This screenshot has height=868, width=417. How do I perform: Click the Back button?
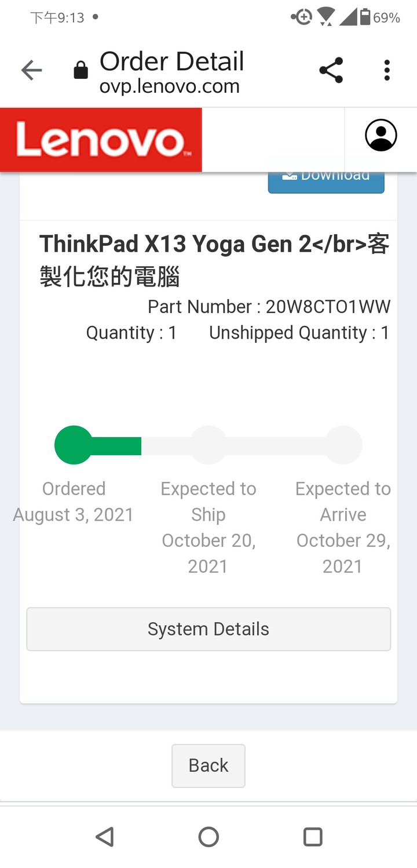click(209, 765)
